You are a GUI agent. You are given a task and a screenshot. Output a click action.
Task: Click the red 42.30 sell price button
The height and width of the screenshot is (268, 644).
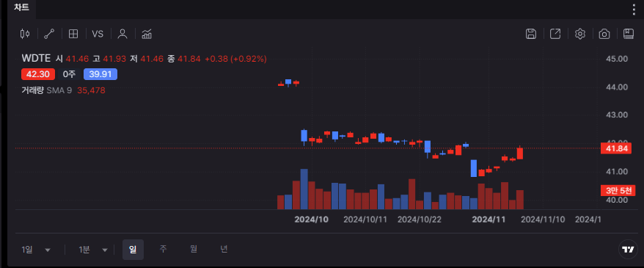point(38,74)
